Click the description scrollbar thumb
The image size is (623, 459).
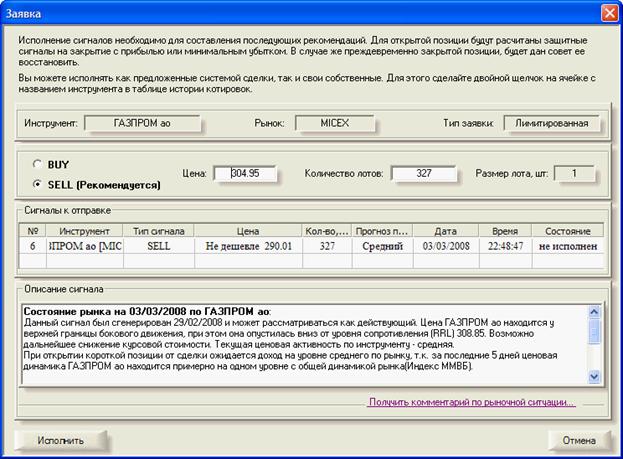coord(594,331)
